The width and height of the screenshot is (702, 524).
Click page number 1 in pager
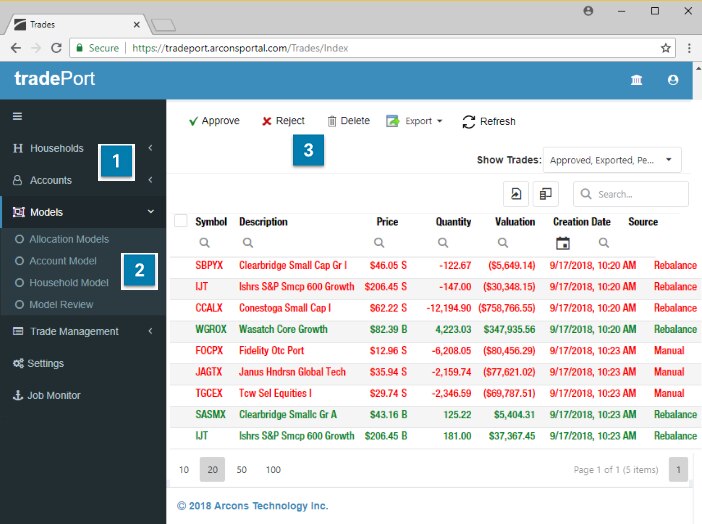(678, 469)
